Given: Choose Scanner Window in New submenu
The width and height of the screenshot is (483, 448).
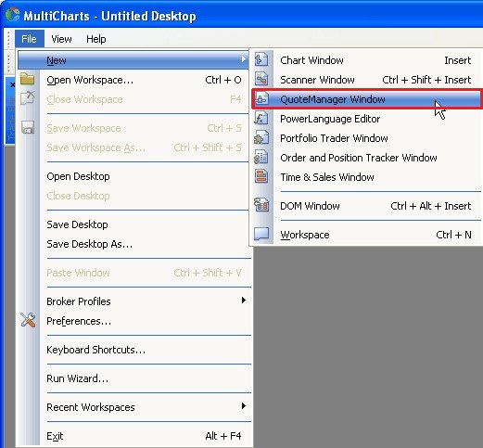Looking at the screenshot, I should pos(366,80).
